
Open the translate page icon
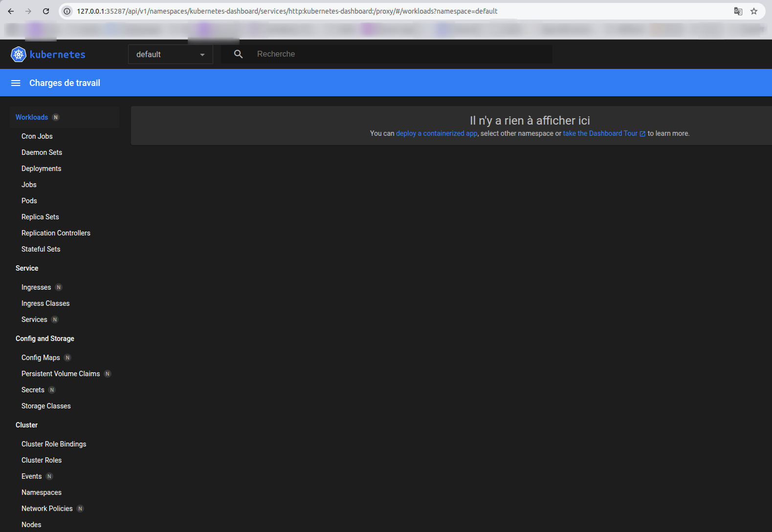[738, 11]
